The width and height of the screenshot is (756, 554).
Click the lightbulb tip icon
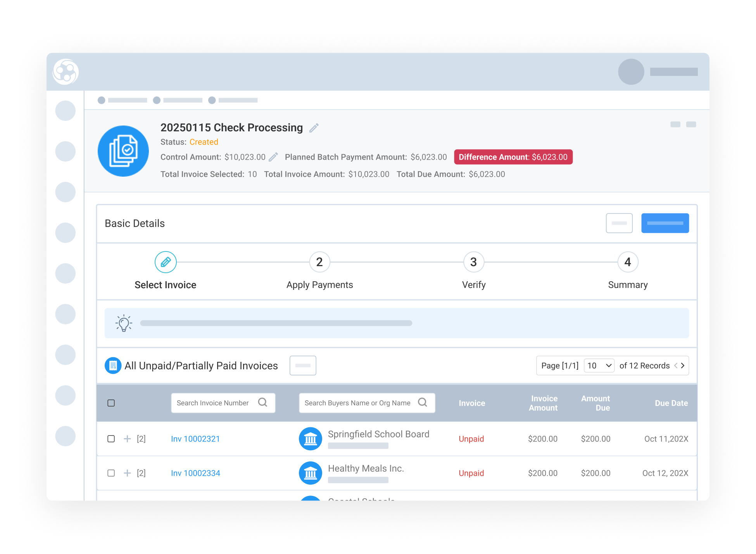124,323
